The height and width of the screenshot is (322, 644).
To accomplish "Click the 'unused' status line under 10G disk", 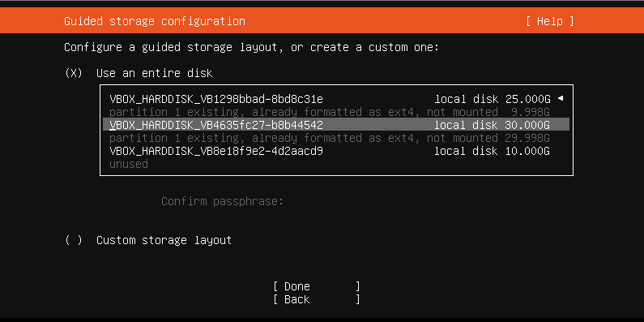I will pyautogui.click(x=129, y=164).
